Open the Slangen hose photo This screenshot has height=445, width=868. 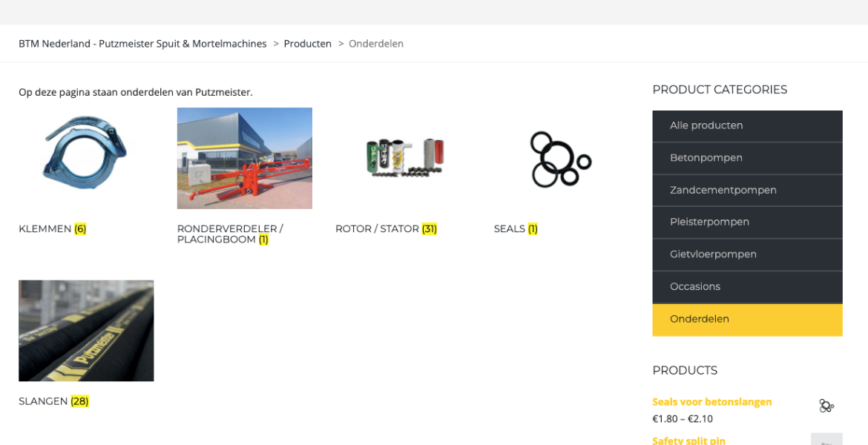pyautogui.click(x=86, y=331)
